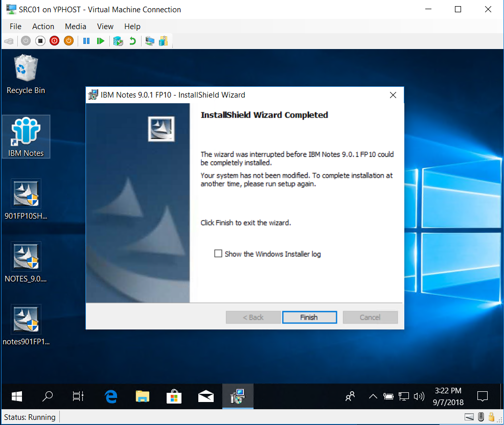The image size is (504, 425).
Task: Click the disabled Back button
Action: coord(254,317)
